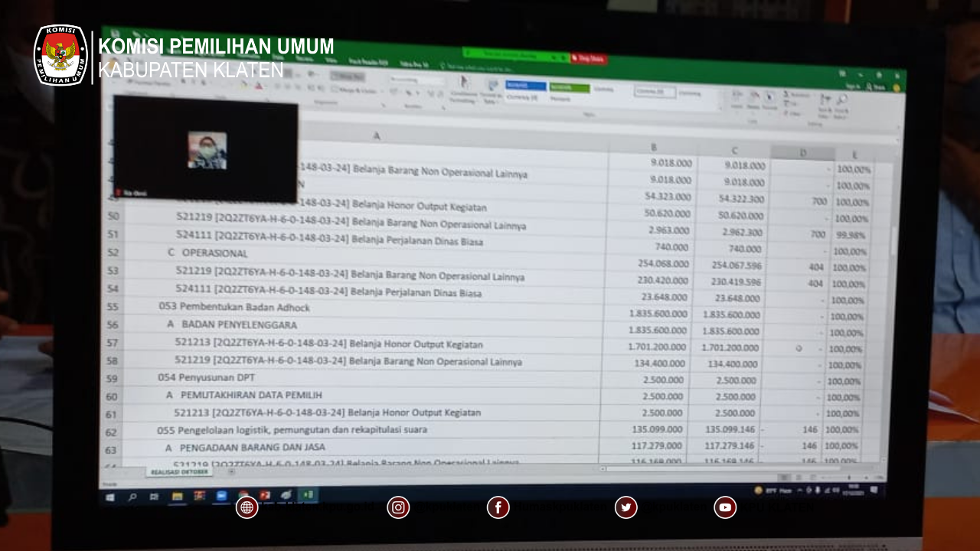Click column D header
The height and width of the screenshot is (551, 980).
(802, 153)
